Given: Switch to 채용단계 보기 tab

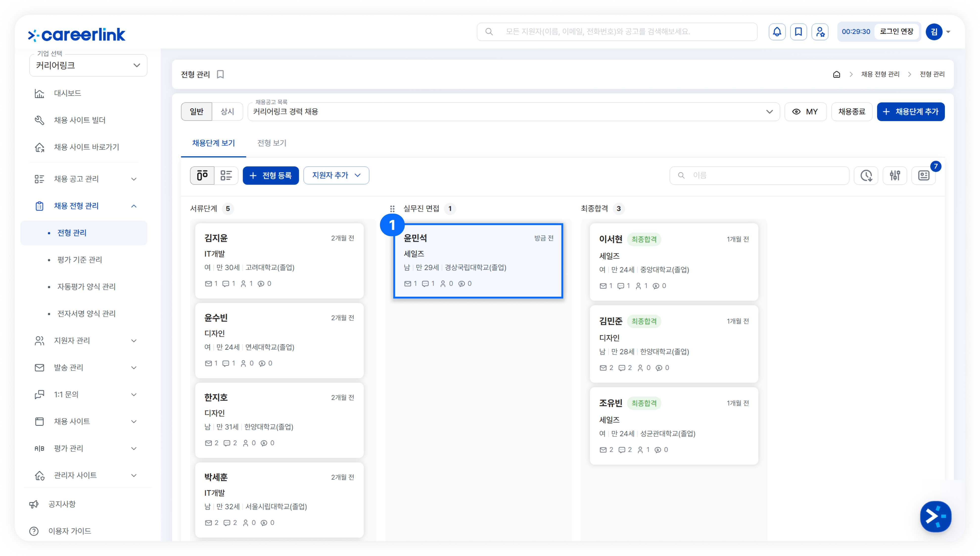Looking at the screenshot, I should pyautogui.click(x=213, y=143).
